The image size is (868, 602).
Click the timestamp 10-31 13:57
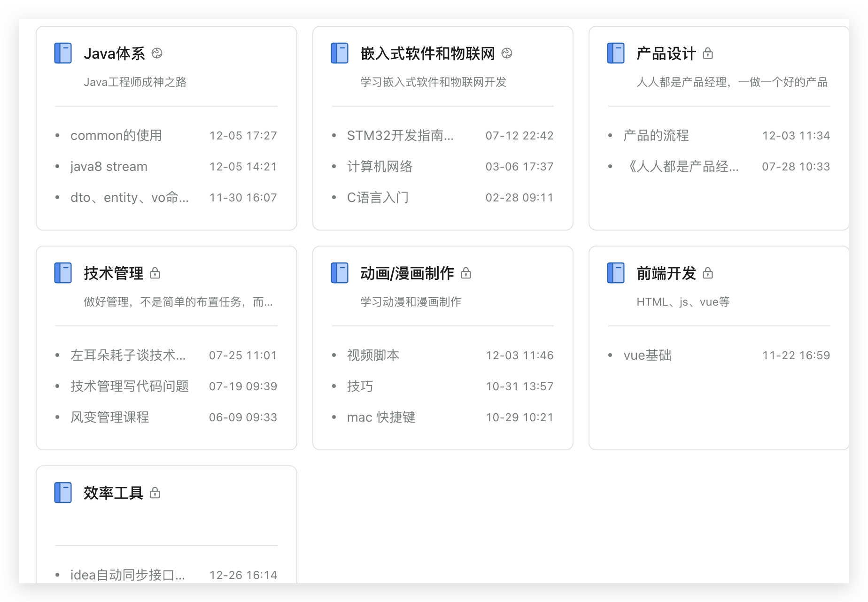[519, 386]
